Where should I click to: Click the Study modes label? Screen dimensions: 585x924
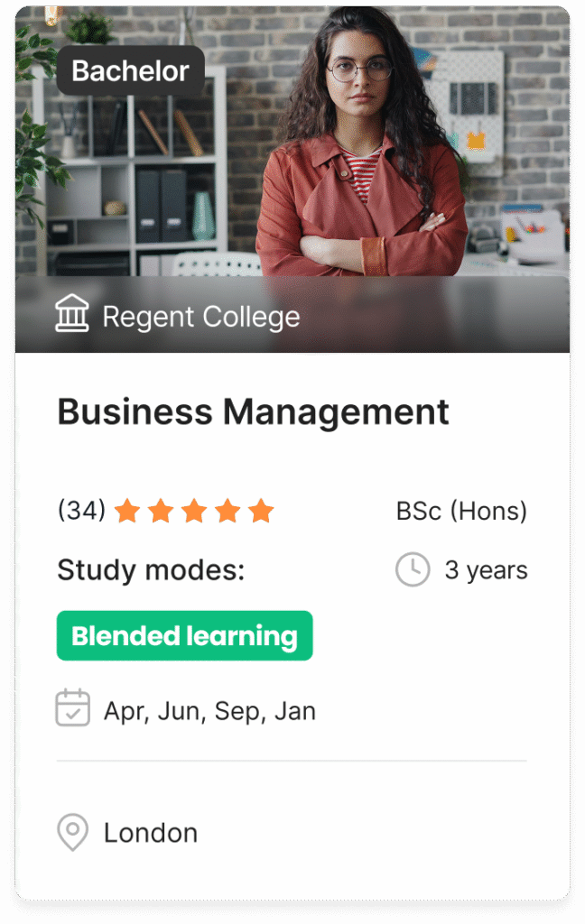point(151,570)
